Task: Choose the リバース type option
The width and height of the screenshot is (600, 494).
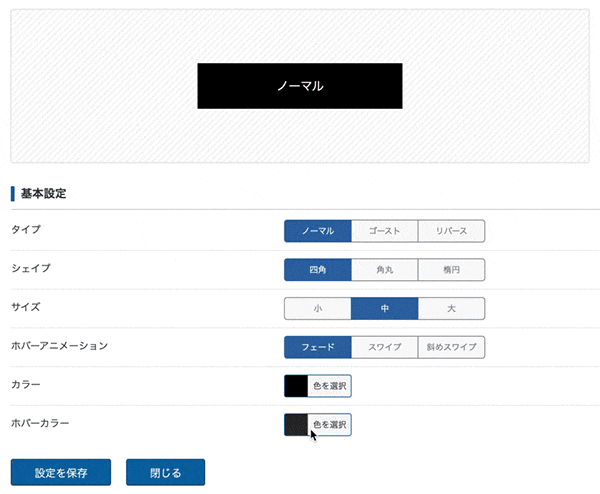Action: coord(452,231)
